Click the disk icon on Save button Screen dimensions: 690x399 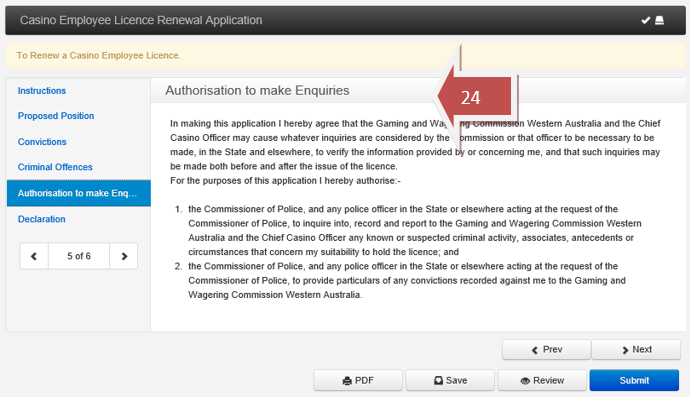tap(438, 381)
